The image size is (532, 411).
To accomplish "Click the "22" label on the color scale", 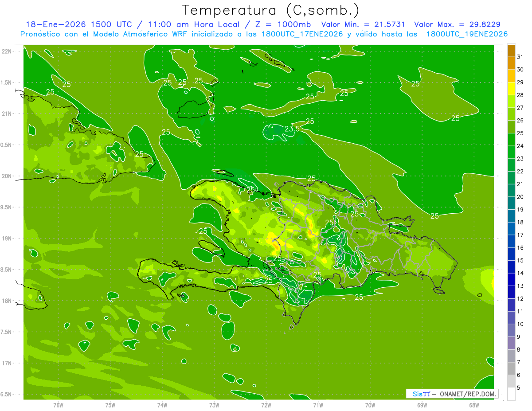I will (x=520, y=171).
